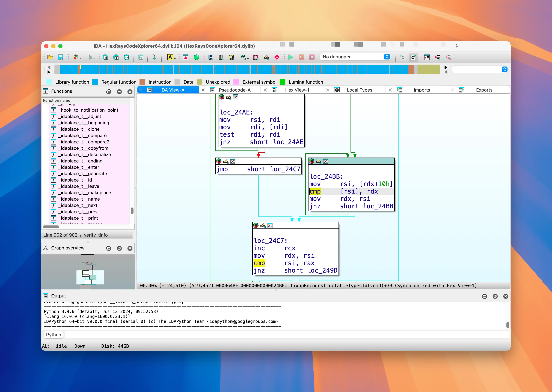Open the text search tool
This screenshot has height=392, width=552.
tap(170, 57)
